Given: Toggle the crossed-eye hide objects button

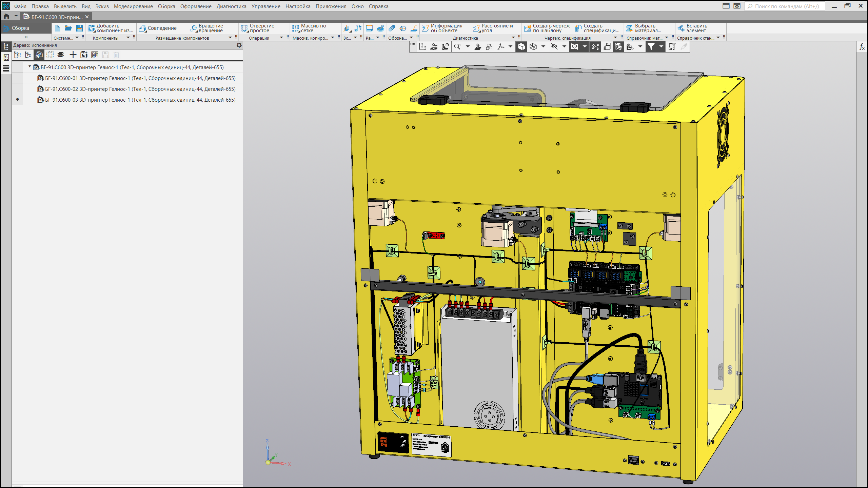Looking at the screenshot, I should click(554, 47).
